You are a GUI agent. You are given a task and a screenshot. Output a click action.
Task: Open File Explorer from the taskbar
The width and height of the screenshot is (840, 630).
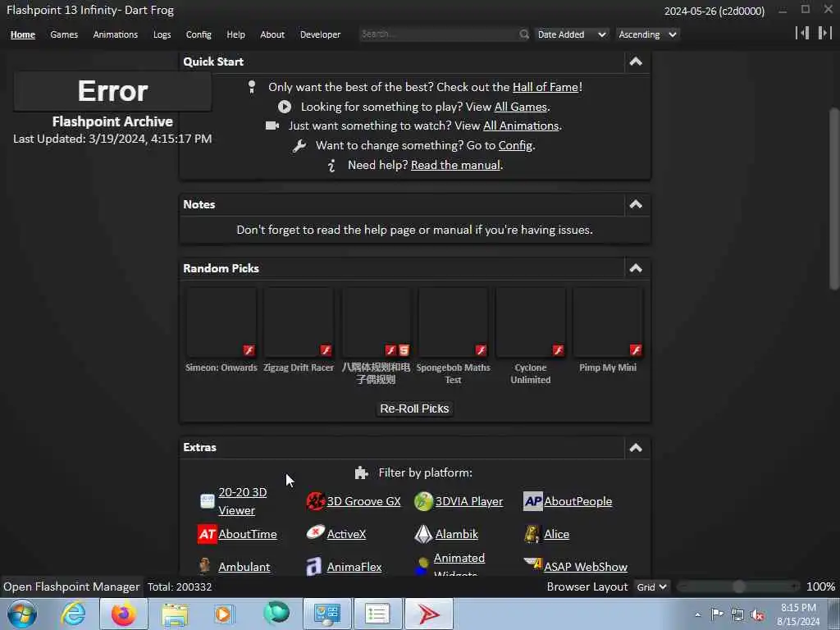[x=175, y=614]
